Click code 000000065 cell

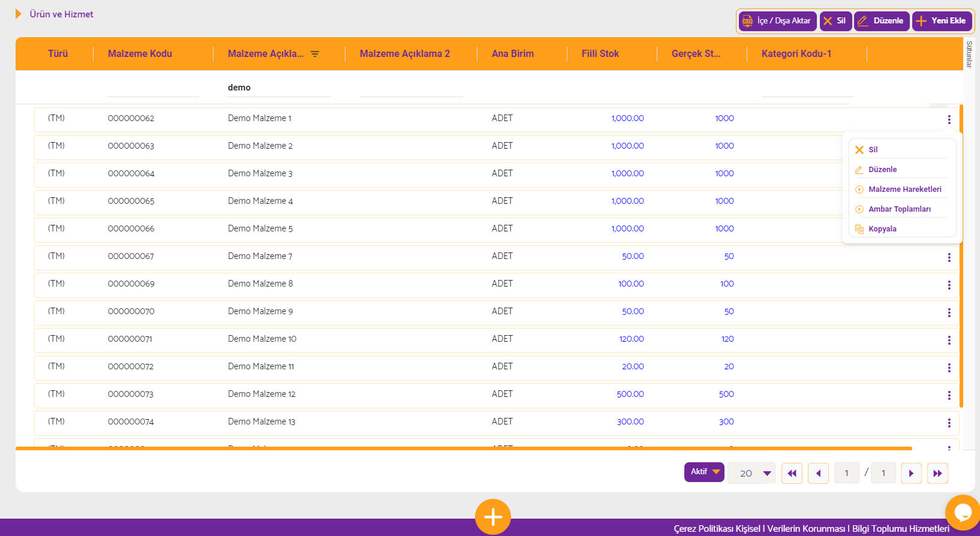131,201
